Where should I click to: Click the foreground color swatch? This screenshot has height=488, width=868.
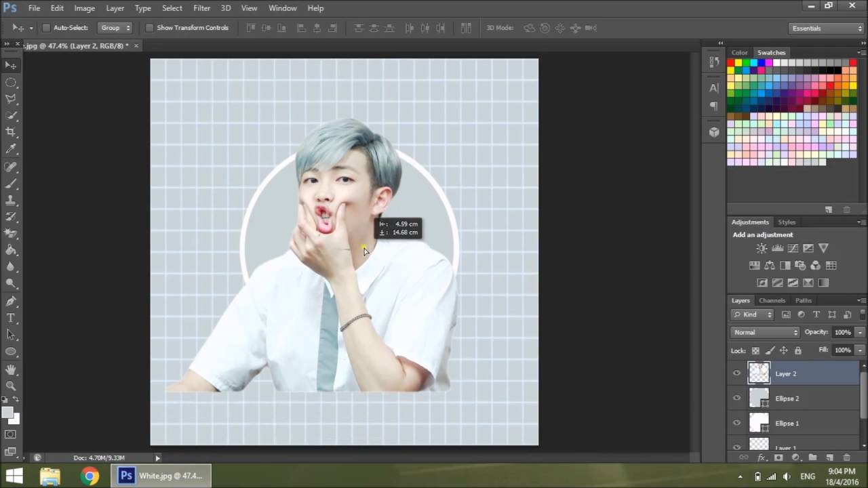tap(7, 413)
